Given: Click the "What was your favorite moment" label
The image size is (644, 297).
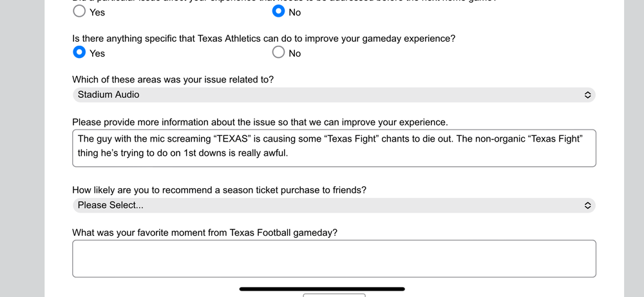Looking at the screenshot, I should click(205, 233).
